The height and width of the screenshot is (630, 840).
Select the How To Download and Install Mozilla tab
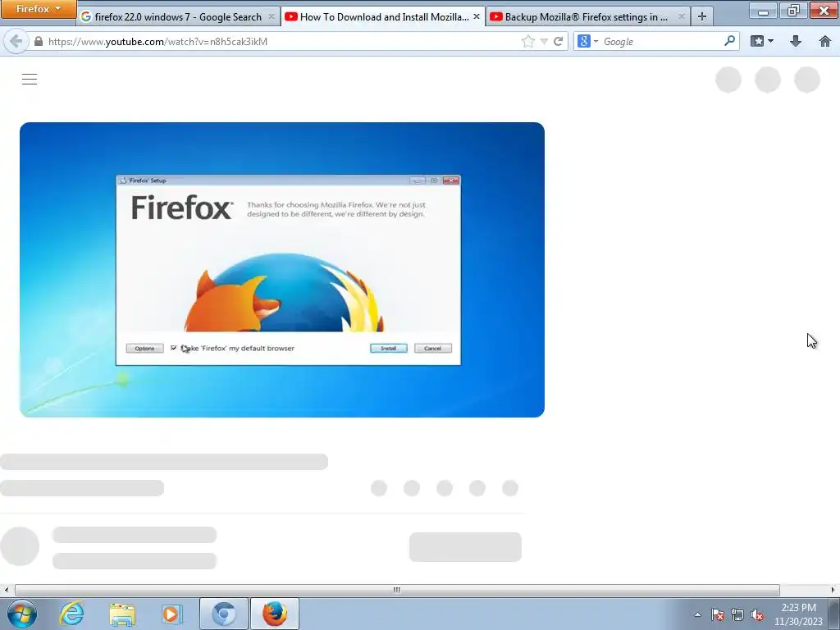point(382,16)
